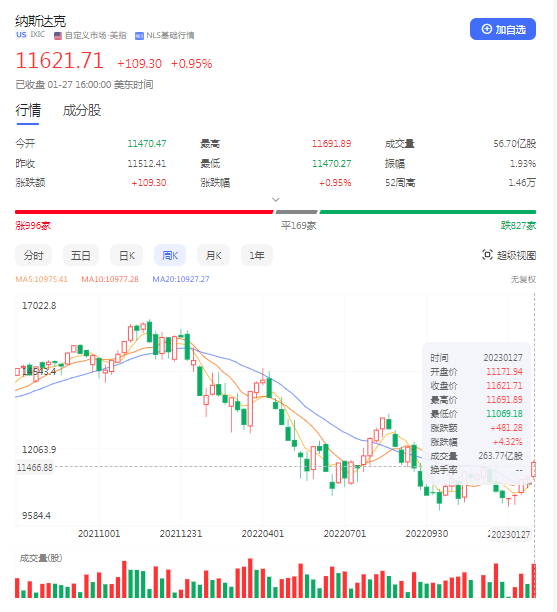Click the 昨收 value 11512.41

pyautogui.click(x=147, y=163)
